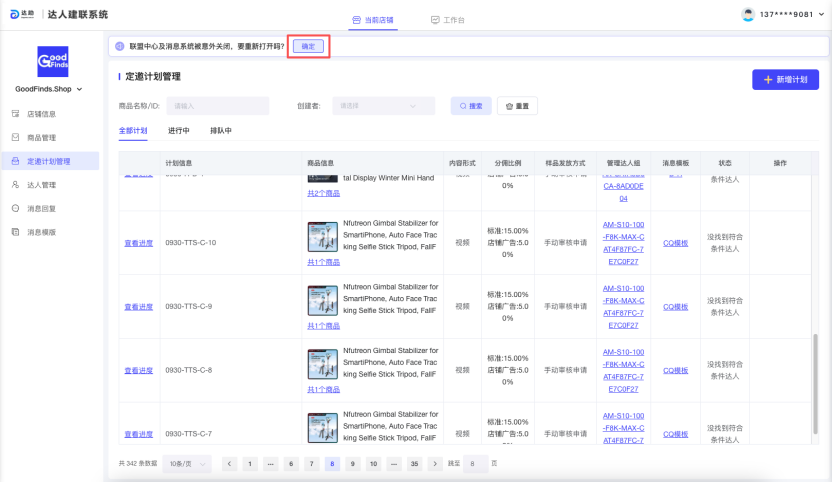Switch to the 进行中 tab

click(179, 131)
